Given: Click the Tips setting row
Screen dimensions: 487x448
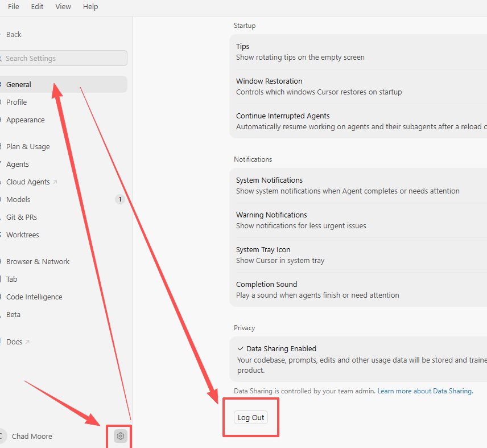Looking at the screenshot, I should pos(358,52).
